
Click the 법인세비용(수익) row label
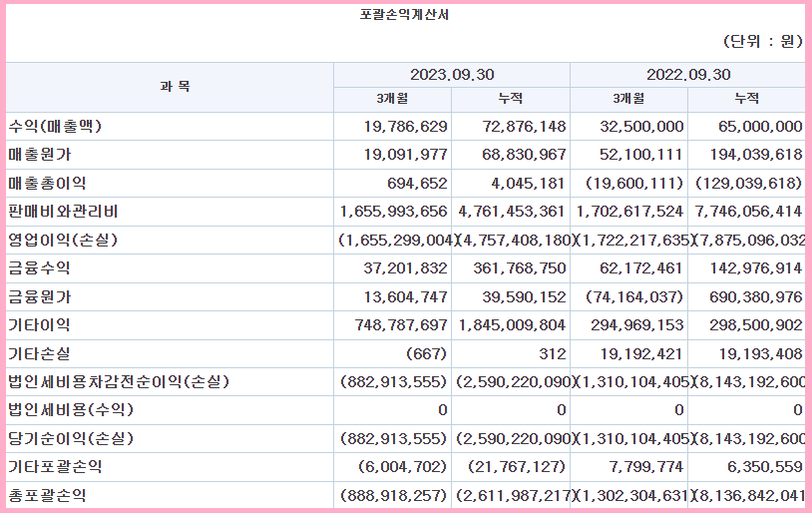pyautogui.click(x=71, y=410)
